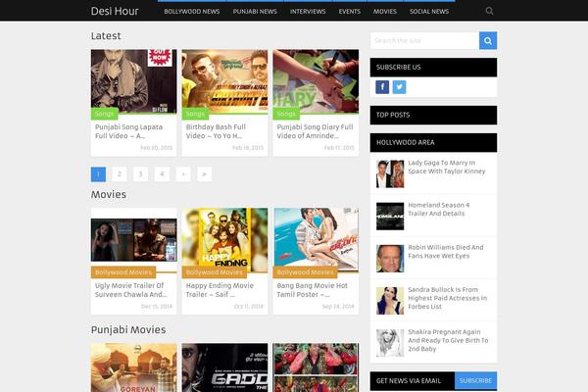Click Songs tag on Diary card
Screen dimensions: 588x392
coord(286,114)
